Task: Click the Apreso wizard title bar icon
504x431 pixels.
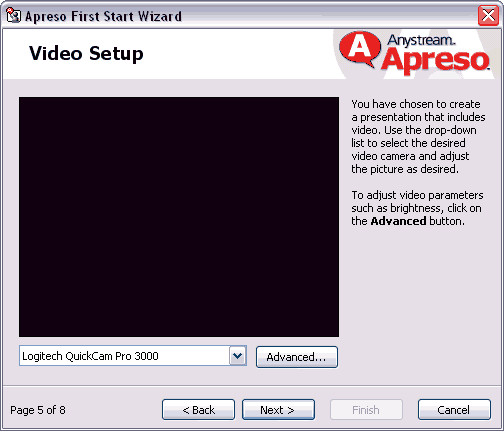Action: [x=13, y=16]
